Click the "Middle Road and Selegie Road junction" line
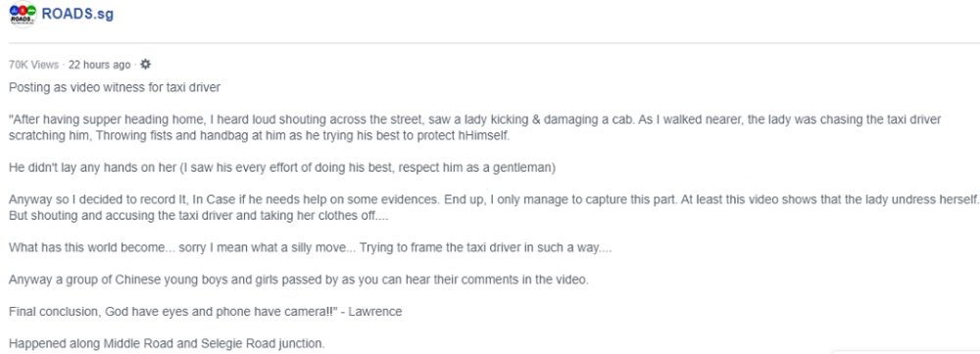This screenshot has width=980, height=354. pyautogui.click(x=167, y=343)
